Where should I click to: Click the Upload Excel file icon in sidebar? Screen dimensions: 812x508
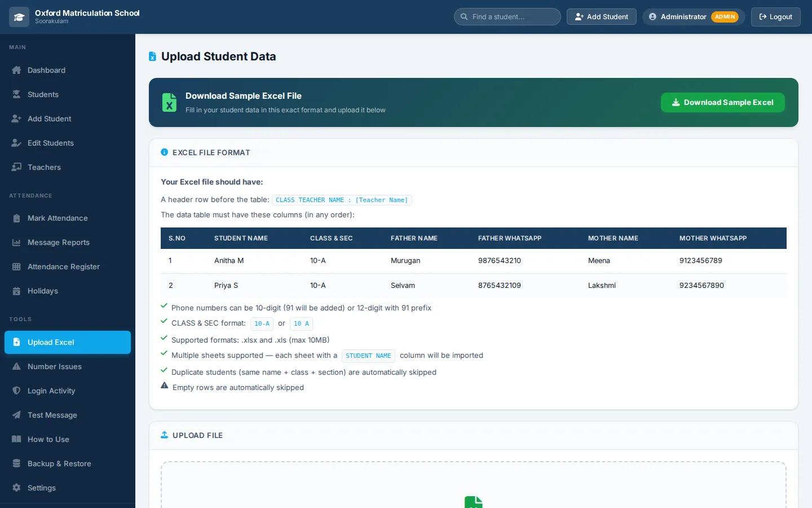click(x=16, y=342)
